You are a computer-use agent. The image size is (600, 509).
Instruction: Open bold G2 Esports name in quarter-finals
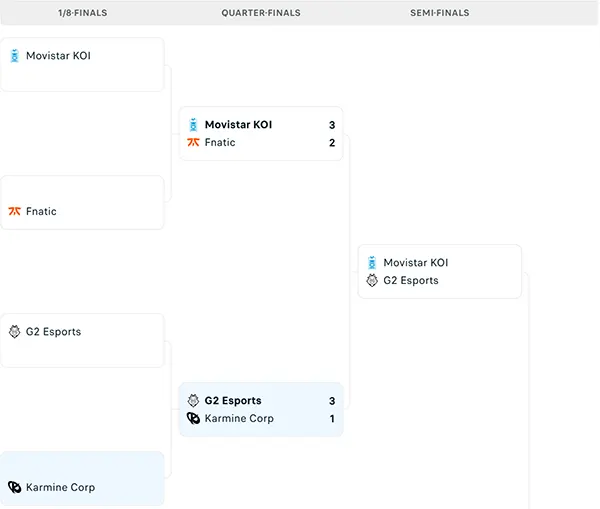233,401
